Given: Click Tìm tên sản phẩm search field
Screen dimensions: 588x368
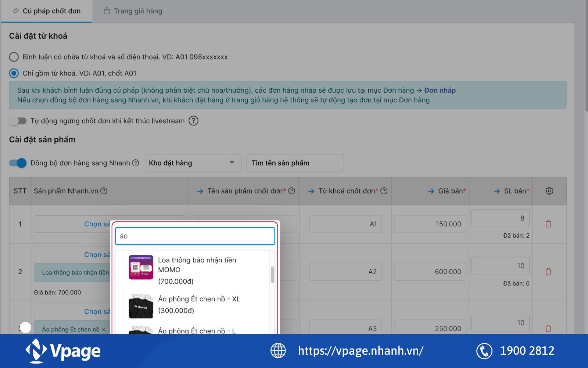Looking at the screenshot, I should click(x=295, y=163).
